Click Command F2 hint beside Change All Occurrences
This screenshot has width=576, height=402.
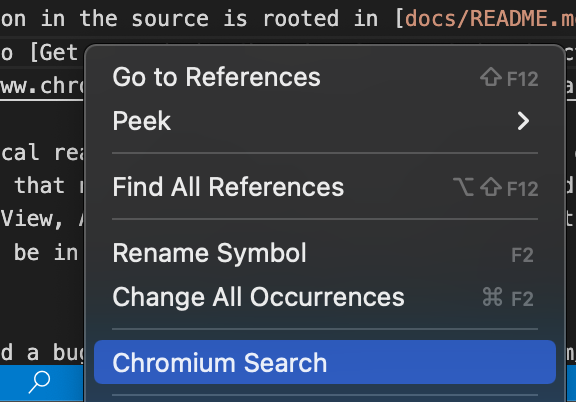(x=508, y=298)
